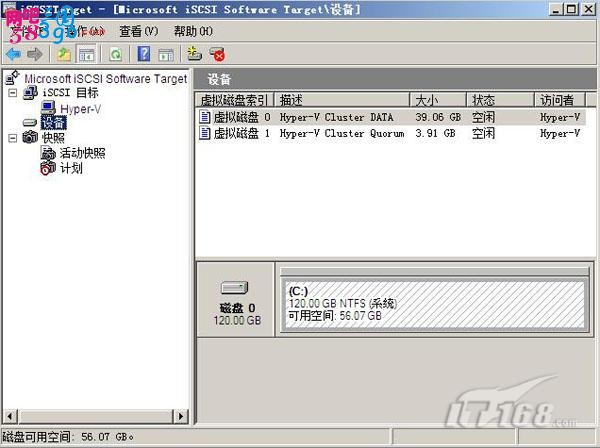Click the left scroll arrow of tree pane
Screen dimensions: 600x448
10,416
